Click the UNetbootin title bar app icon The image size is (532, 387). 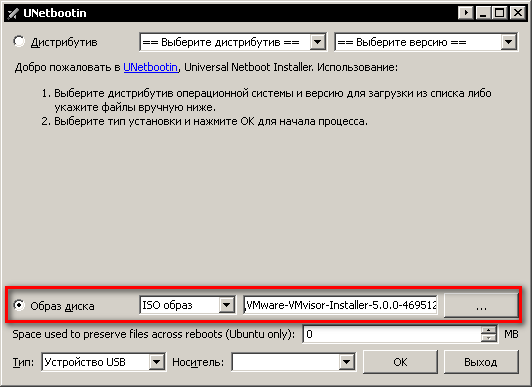pos(13,13)
